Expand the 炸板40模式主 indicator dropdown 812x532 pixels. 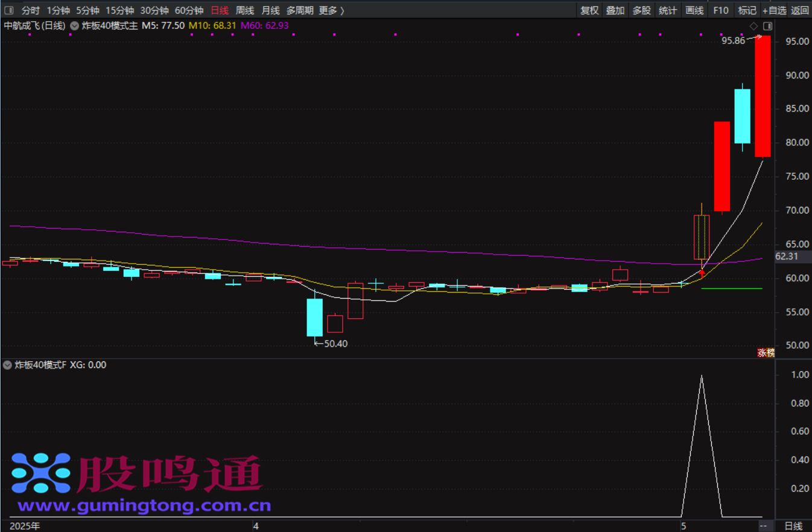coord(74,26)
